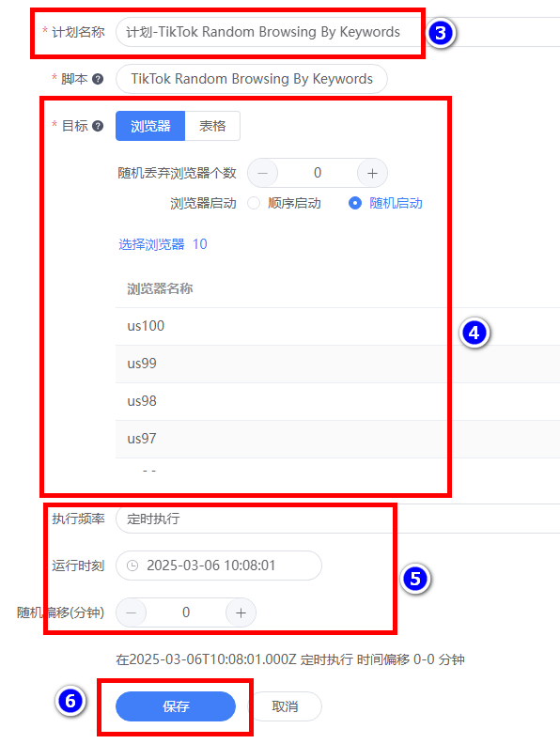Screen dimensions: 560x744
Task: Increase 随机偏移(分钟) with plus button
Action: [241, 612]
